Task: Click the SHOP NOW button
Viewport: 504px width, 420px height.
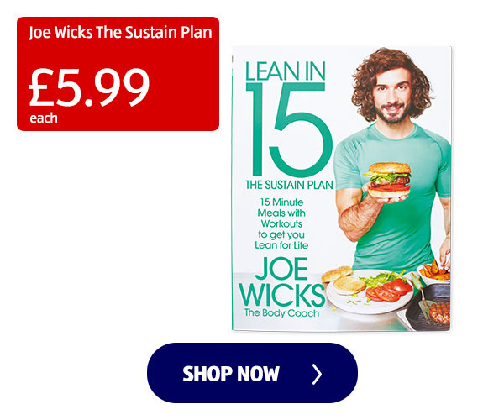Action: tap(252, 373)
